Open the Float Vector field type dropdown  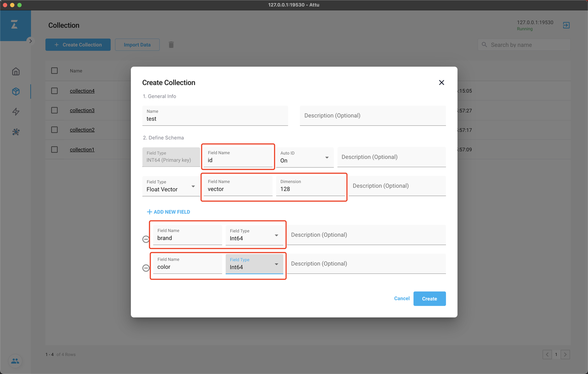coord(171,186)
